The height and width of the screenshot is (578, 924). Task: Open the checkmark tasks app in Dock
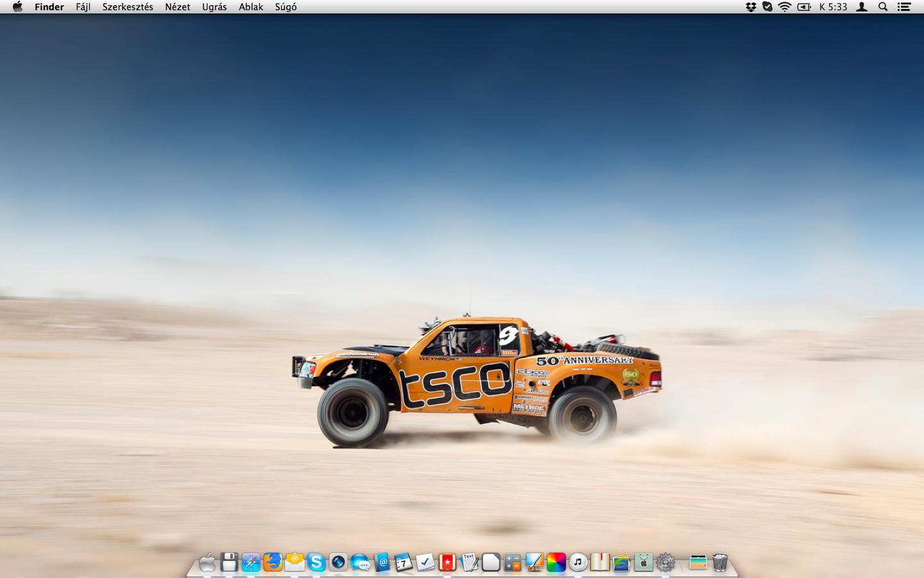click(425, 563)
